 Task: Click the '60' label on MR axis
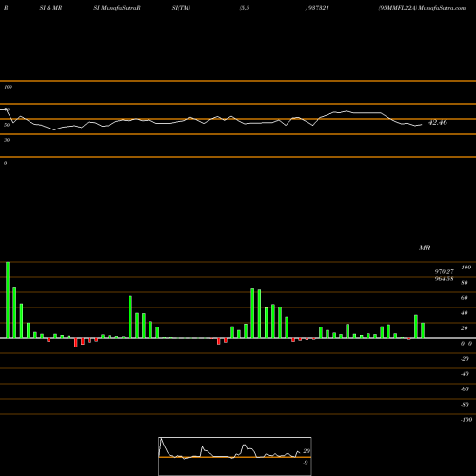[465, 298]
